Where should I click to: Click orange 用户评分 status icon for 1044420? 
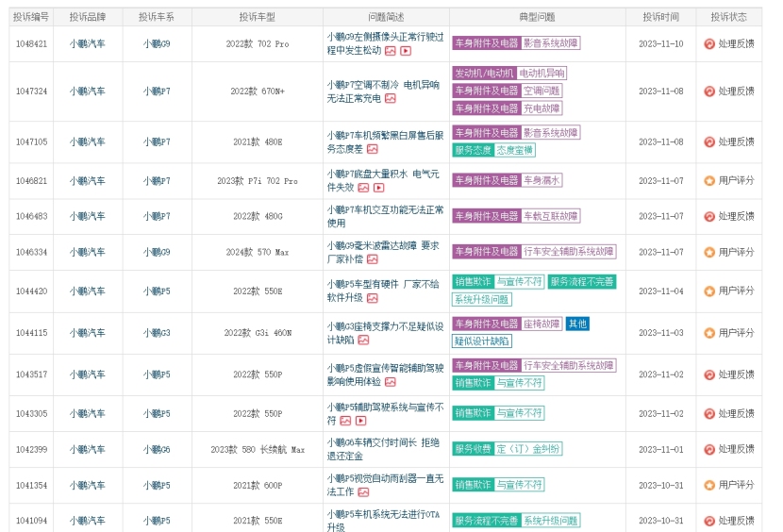click(x=709, y=291)
